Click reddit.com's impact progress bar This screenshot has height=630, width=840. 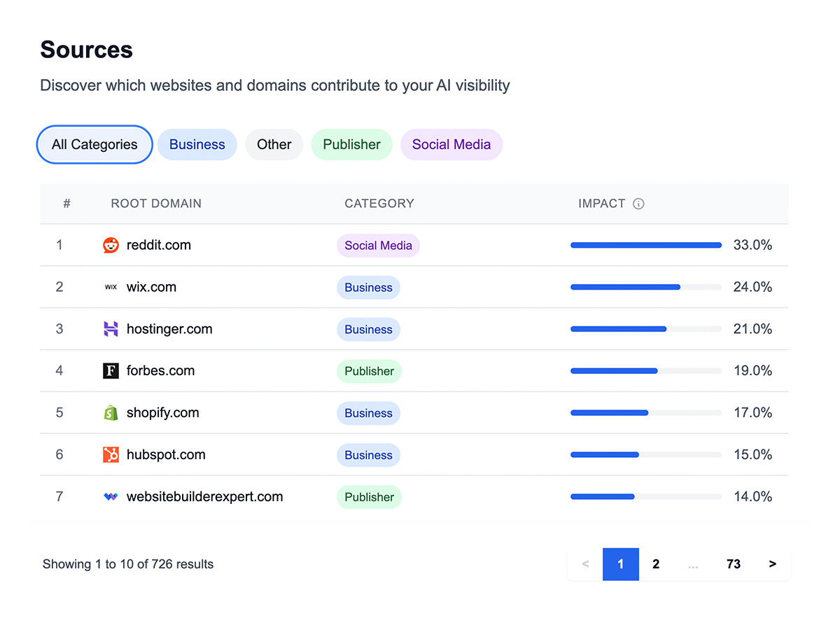pos(645,245)
